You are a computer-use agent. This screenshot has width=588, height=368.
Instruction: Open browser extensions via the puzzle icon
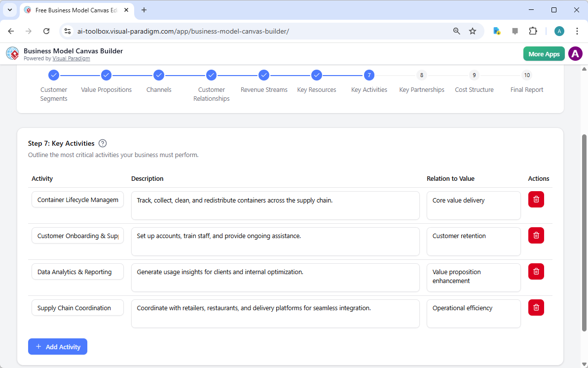[533, 31]
